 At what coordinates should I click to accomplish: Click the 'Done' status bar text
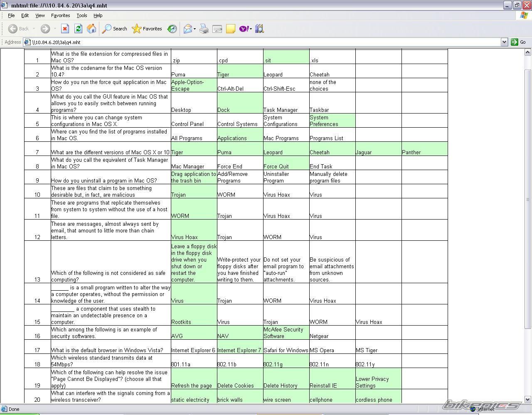14,409
